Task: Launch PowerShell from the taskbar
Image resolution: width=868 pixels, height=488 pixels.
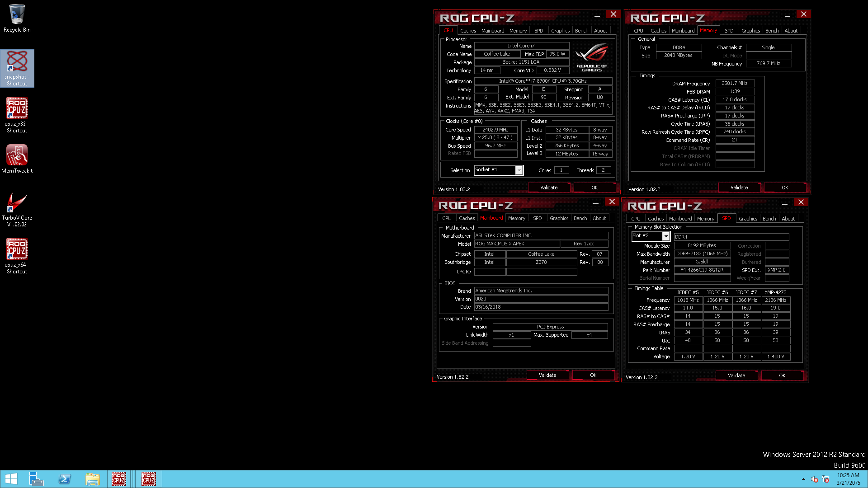Action: pyautogui.click(x=65, y=479)
